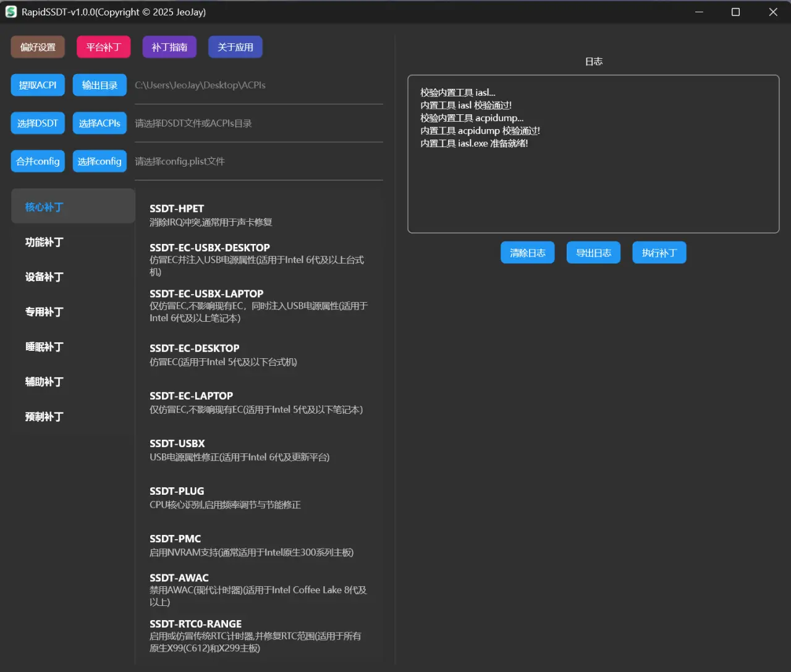The width and height of the screenshot is (791, 672).
Task: Click 清除日志 to clear the log
Action: (x=527, y=252)
